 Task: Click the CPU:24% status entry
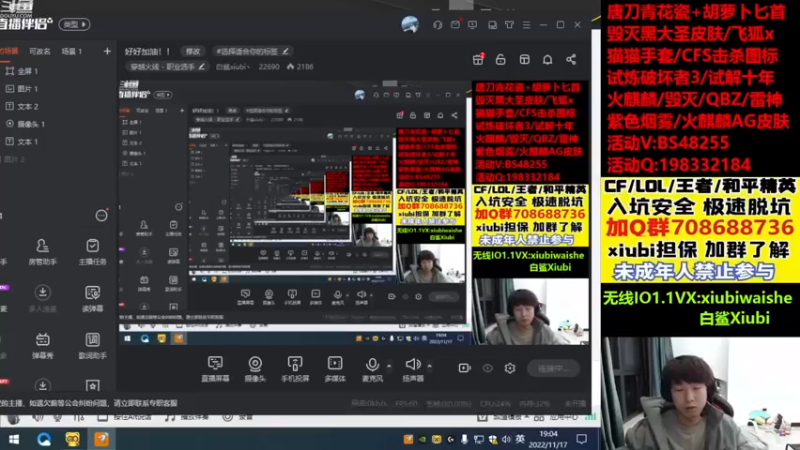point(495,403)
